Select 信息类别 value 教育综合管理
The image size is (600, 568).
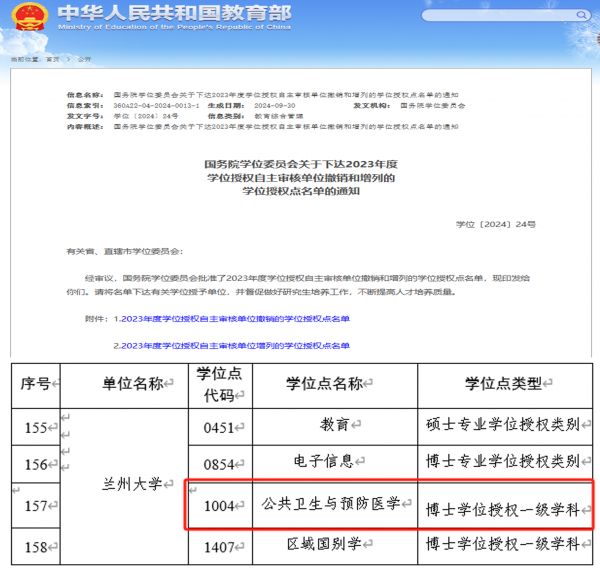pos(279,116)
